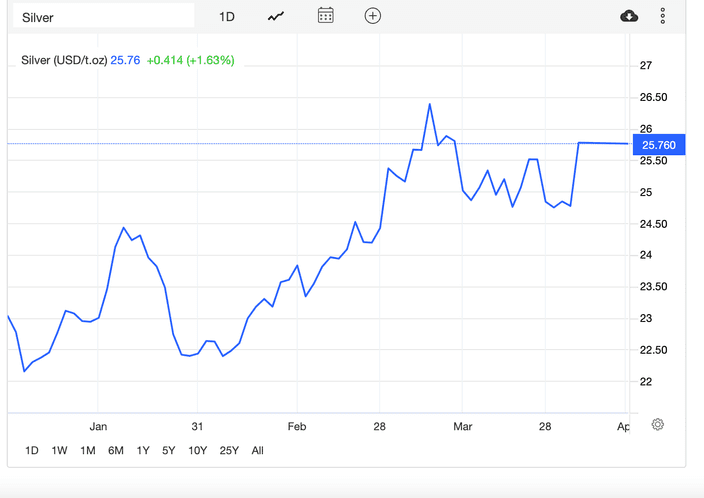Select the 1D time range at the bottom
This screenshot has width=704, height=498.
[x=32, y=451]
